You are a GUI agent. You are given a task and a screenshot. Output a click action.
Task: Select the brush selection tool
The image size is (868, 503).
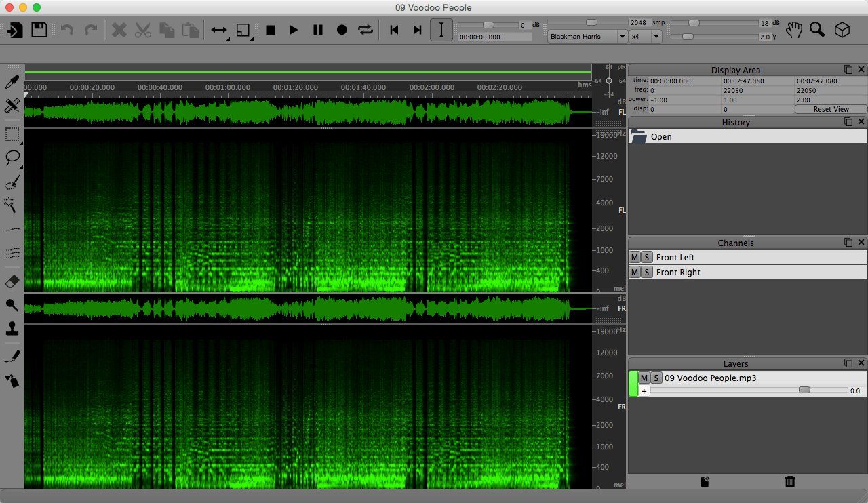[12, 182]
